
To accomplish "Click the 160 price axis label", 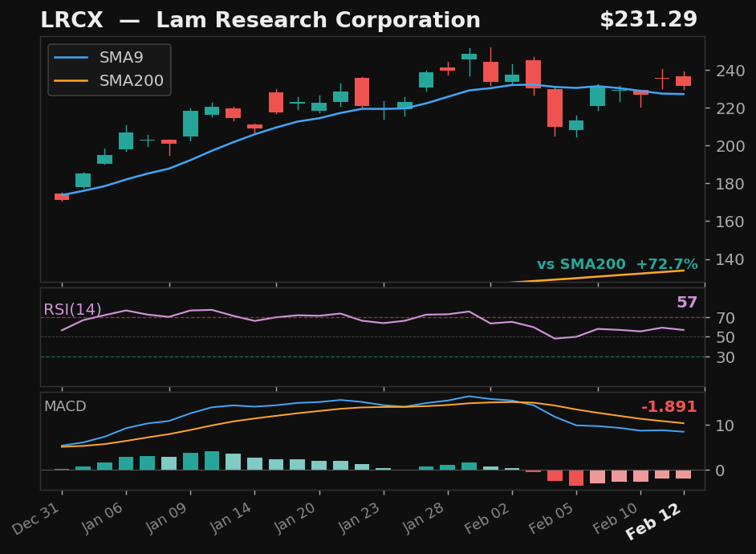I will 730,222.
